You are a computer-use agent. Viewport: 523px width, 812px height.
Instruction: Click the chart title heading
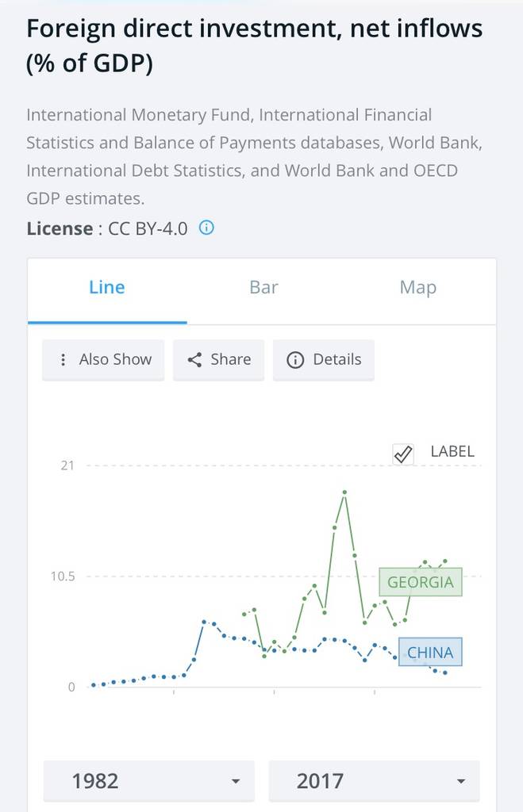[254, 46]
